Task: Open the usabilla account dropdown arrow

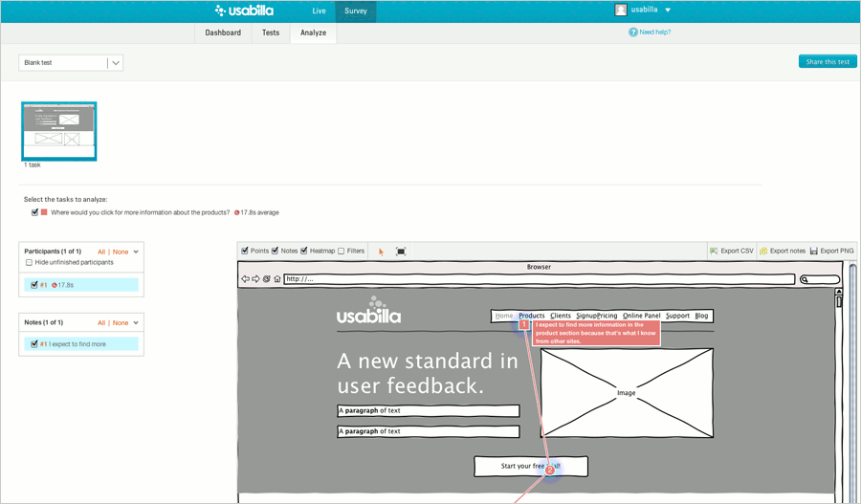Action: coord(668,10)
